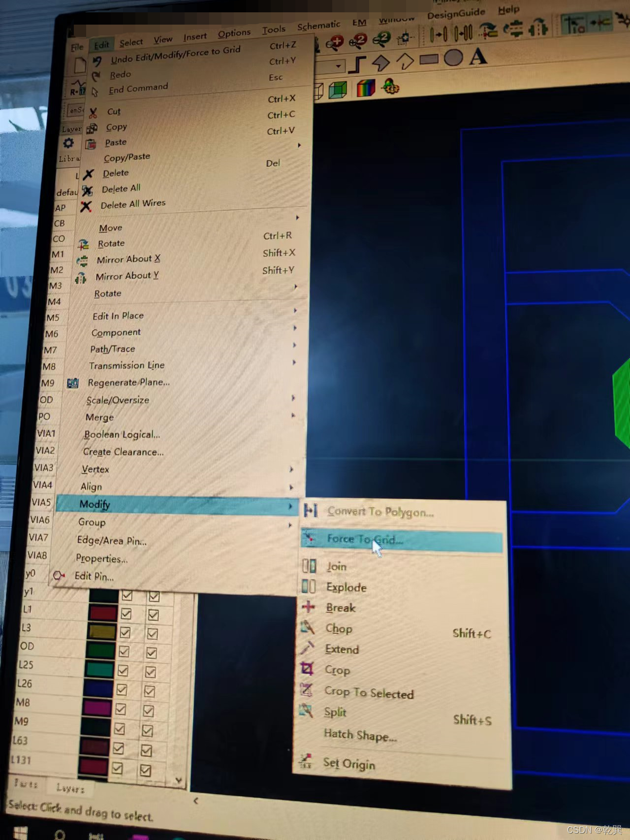Open the Tools menu
This screenshot has height=840, width=630.
274,30
